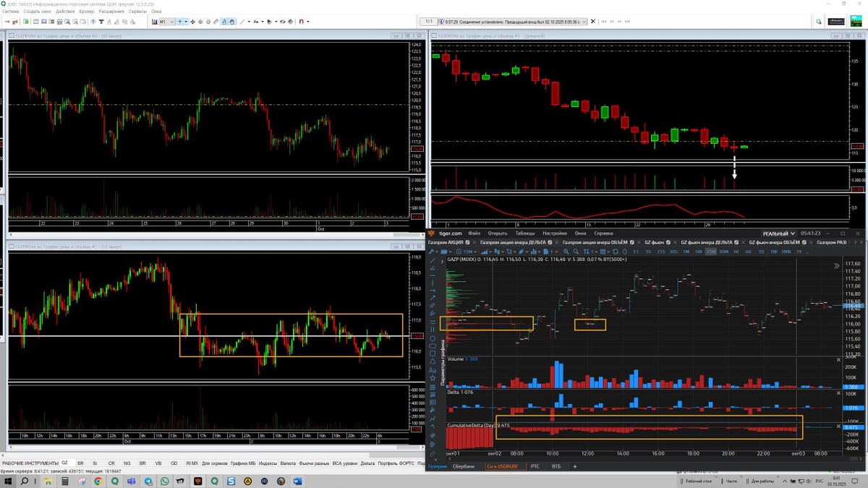The height and width of the screenshot is (488, 868).
Task: Switch to the ВТБ tab in tiger window
Action: click(x=556, y=467)
